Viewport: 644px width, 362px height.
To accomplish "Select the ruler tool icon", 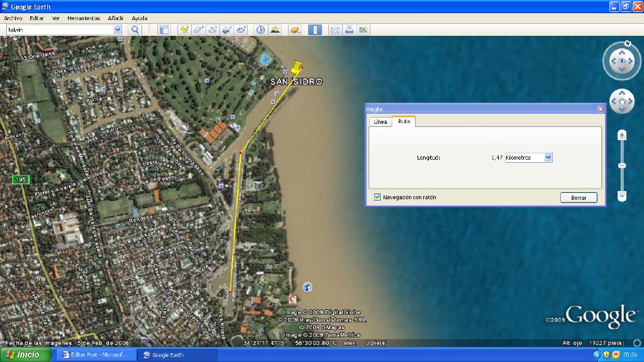I will (315, 30).
